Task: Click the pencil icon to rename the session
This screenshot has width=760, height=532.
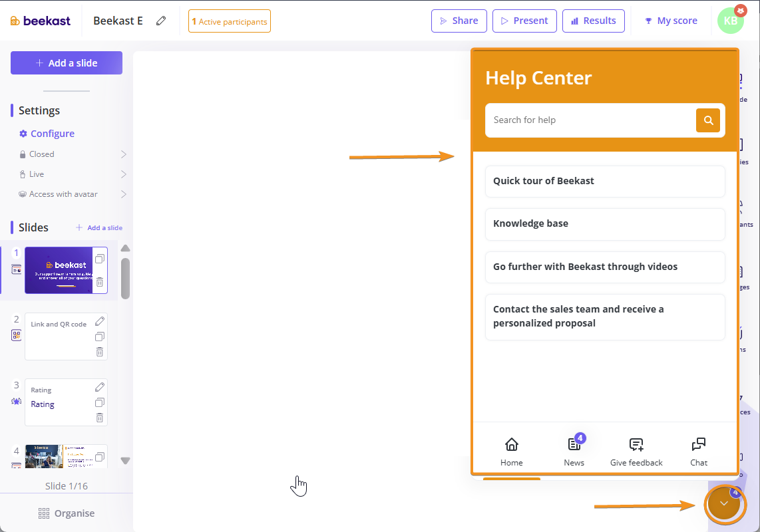Action: click(161, 21)
